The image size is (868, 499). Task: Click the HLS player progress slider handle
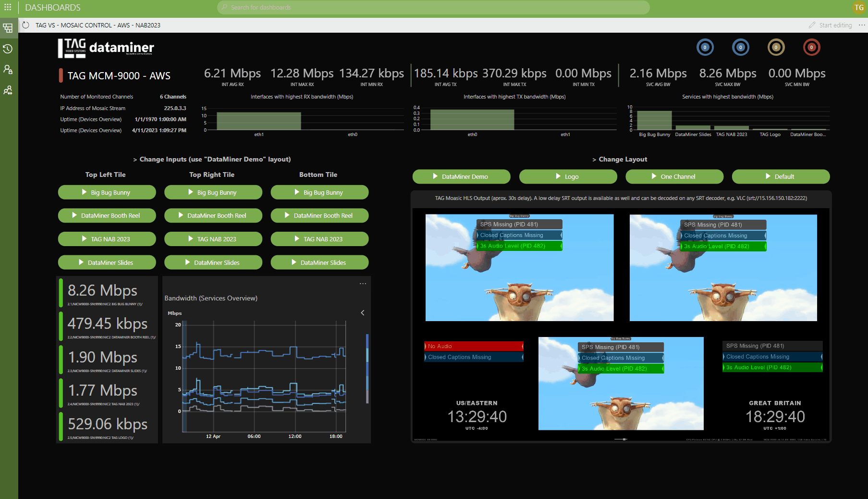[x=624, y=439]
